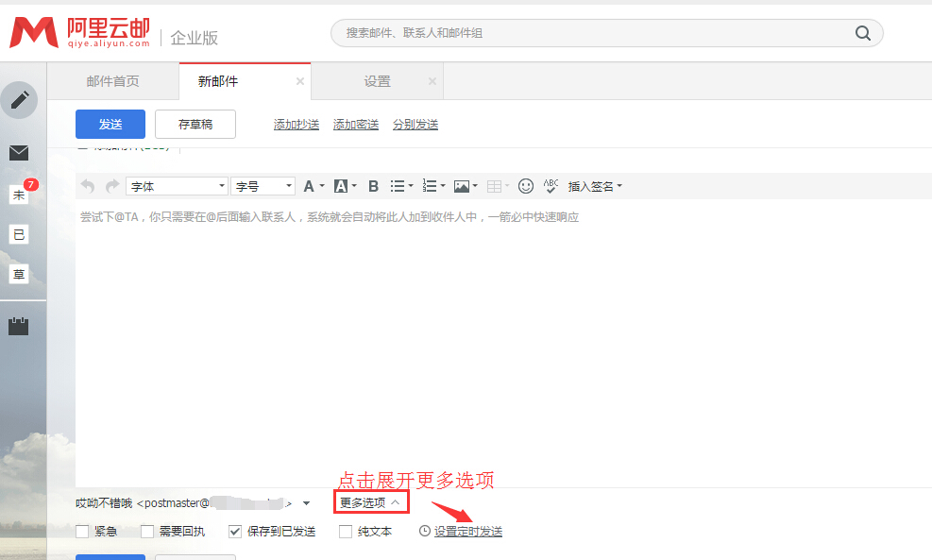Click the 设置定时发送 scheduled send link
932x560 pixels.
click(467, 532)
